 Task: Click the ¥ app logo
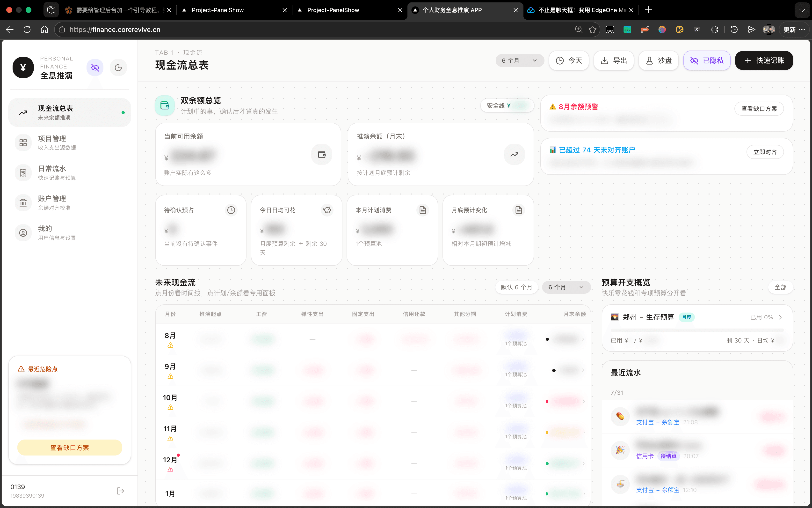point(23,67)
